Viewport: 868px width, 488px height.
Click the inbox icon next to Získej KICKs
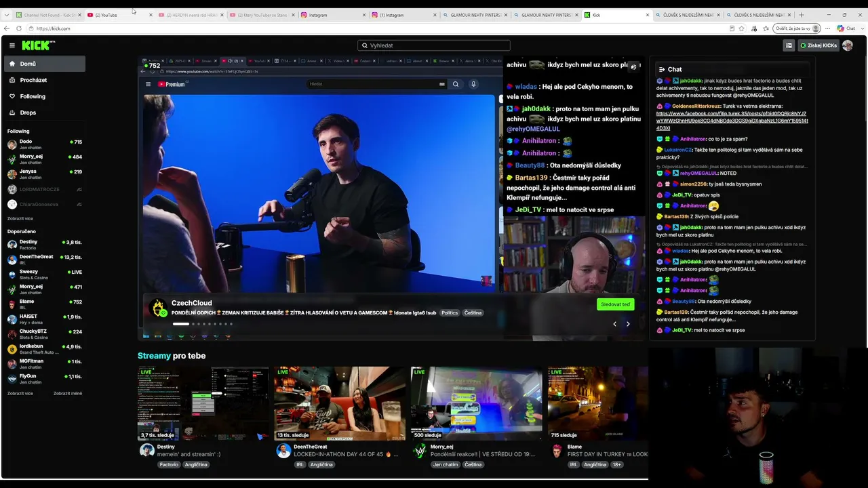[x=789, y=45]
